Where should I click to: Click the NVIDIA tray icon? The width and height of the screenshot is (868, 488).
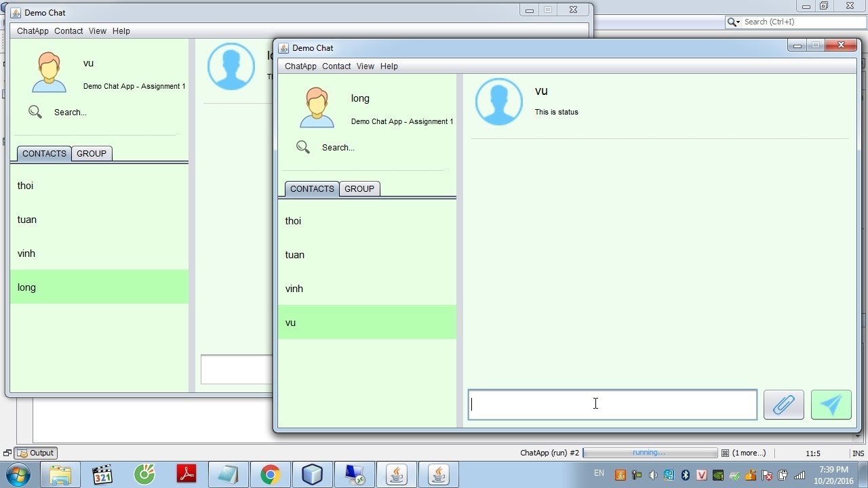pyautogui.click(x=717, y=475)
